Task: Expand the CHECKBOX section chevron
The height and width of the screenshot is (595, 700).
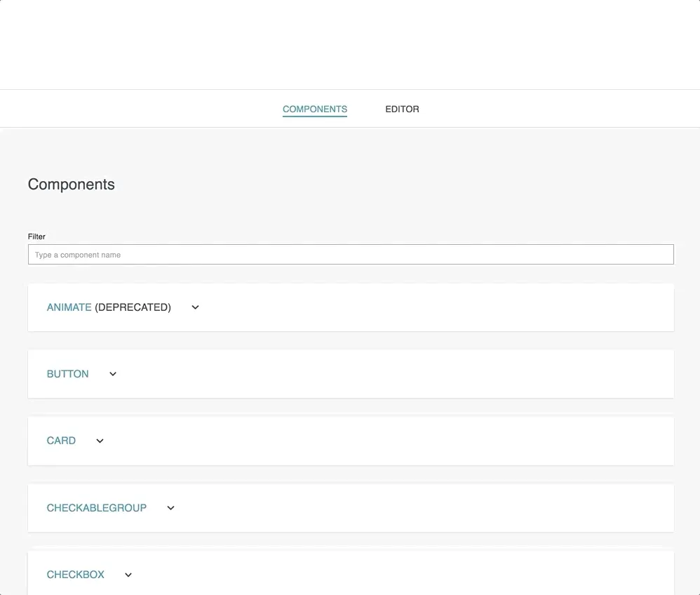Action: coord(128,575)
